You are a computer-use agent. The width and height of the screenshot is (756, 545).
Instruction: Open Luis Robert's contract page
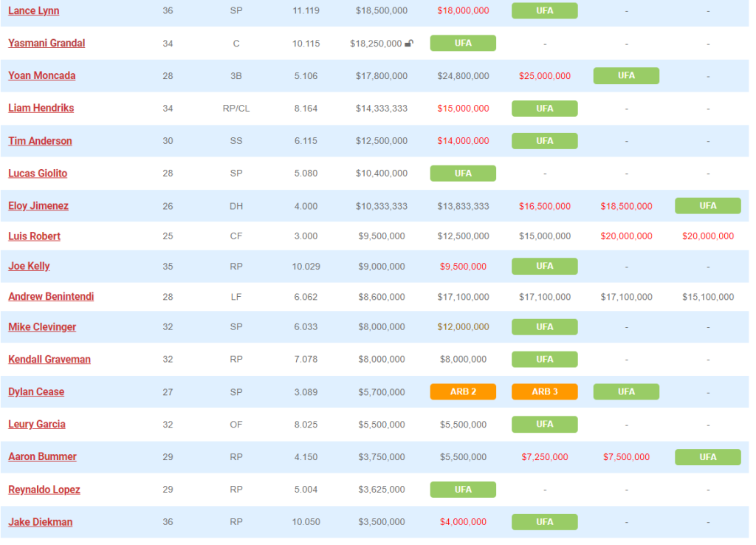click(x=34, y=236)
